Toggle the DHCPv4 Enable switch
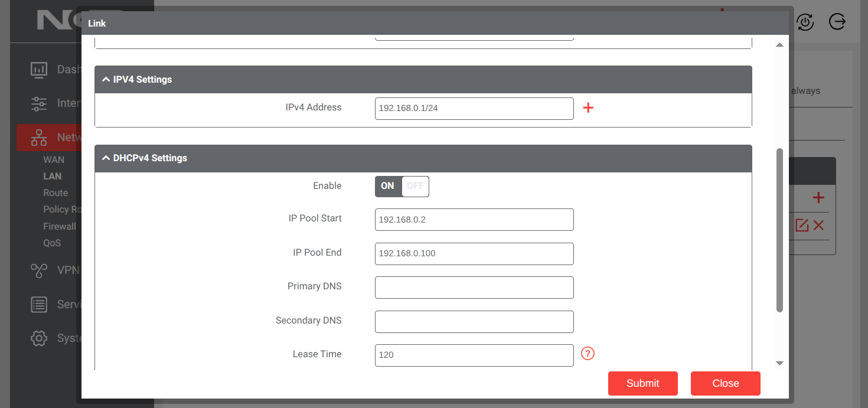The image size is (868, 408). point(402,186)
